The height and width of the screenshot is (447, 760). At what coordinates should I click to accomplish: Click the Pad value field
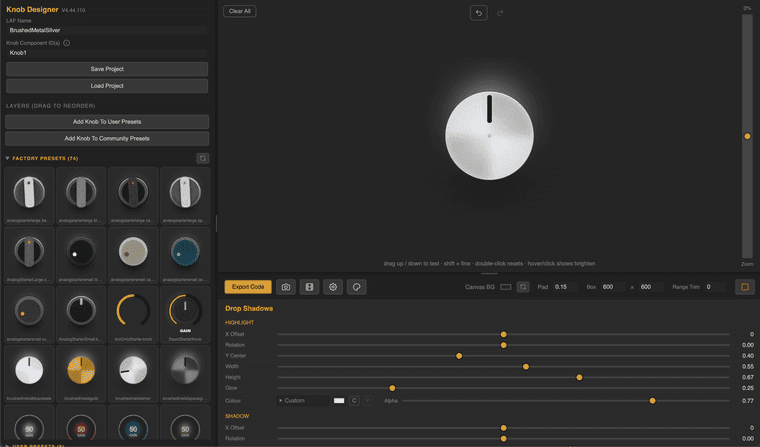[x=566, y=287]
